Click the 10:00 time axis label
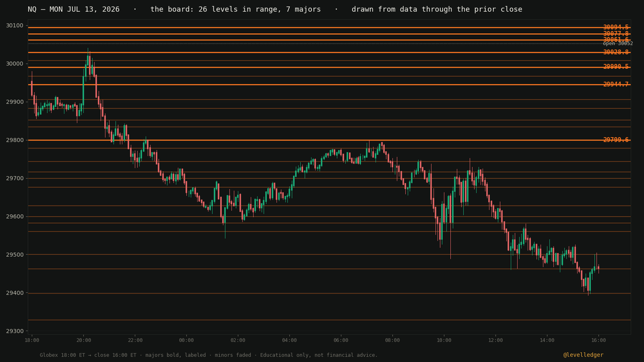 coord(444,340)
